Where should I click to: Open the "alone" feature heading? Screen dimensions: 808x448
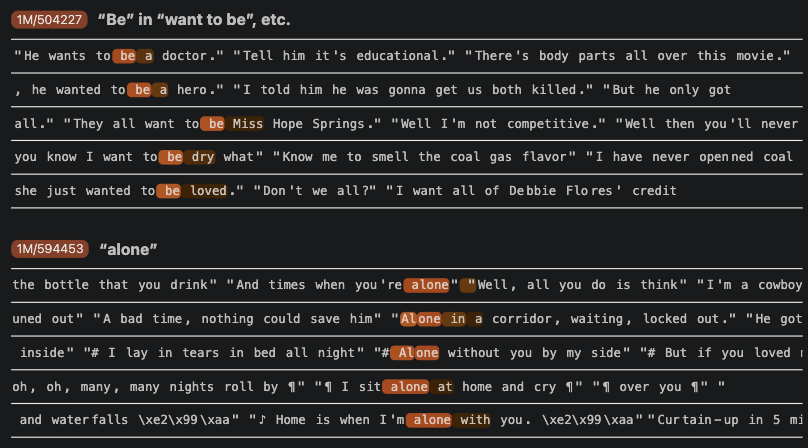128,250
